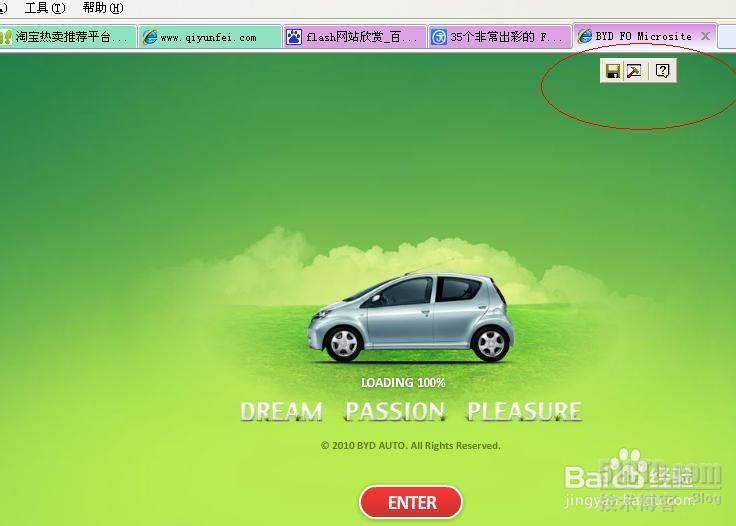Switch to the www.qiyunfei.com tab
This screenshot has height=526, width=736.
(x=210, y=37)
